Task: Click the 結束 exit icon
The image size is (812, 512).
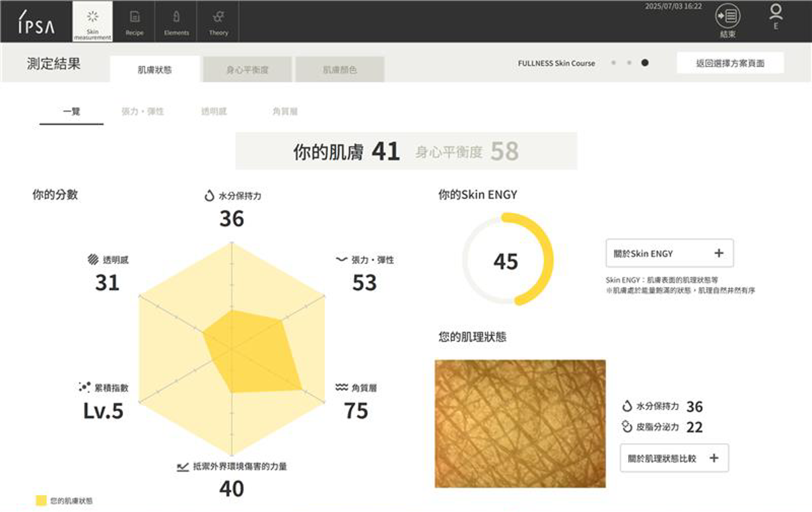Action: [x=728, y=17]
